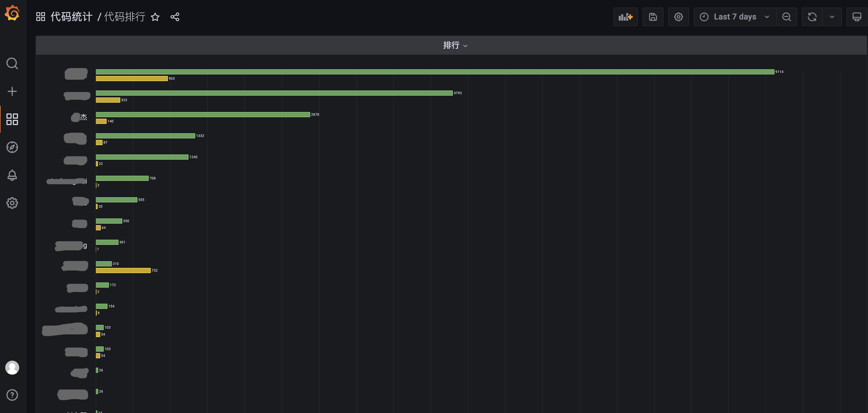Star this dashboard as favorite
Viewport: 868px width, 413px height.
point(155,17)
